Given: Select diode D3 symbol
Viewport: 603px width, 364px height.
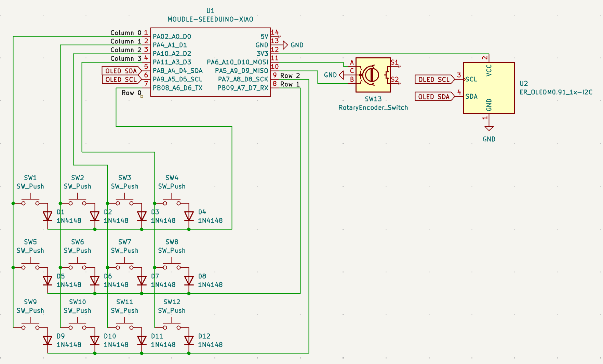Looking at the screenshot, I should [x=142, y=216].
